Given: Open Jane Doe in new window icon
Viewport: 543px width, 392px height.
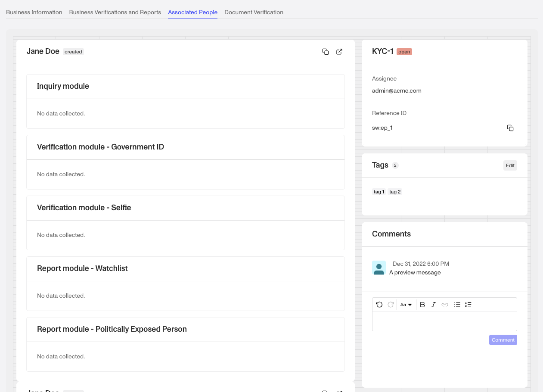Looking at the screenshot, I should click(339, 52).
